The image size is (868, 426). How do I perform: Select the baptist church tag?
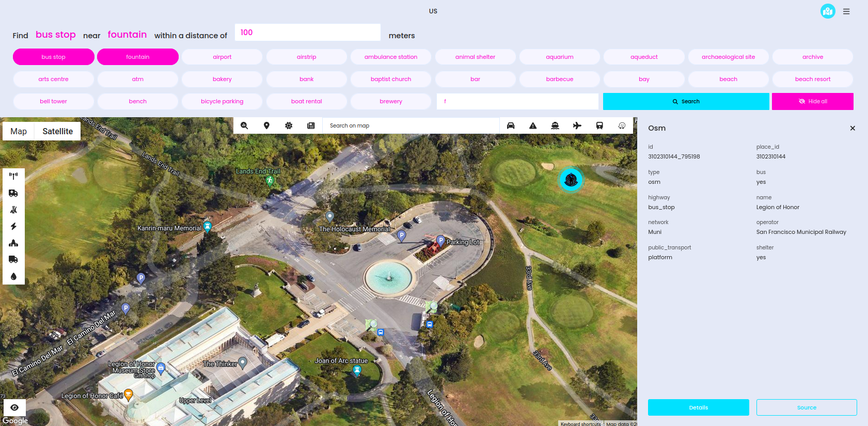pos(391,79)
